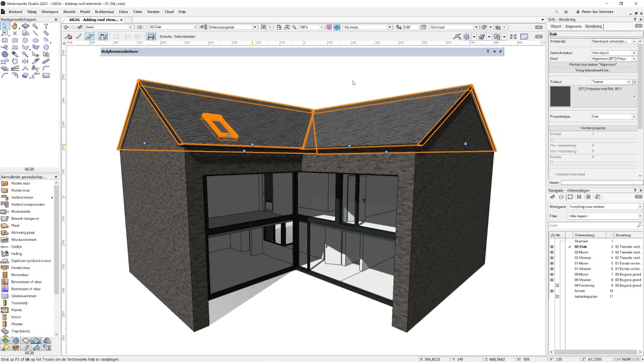This screenshot has height=362, width=644.
Task: Toggle invisible mark for 00-Fundering layer
Action: coord(557,286)
